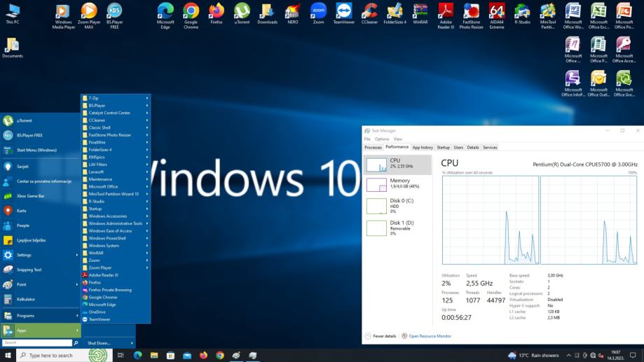Open WinRAR from the desktop
The image size is (644, 362).
pos(420,13)
